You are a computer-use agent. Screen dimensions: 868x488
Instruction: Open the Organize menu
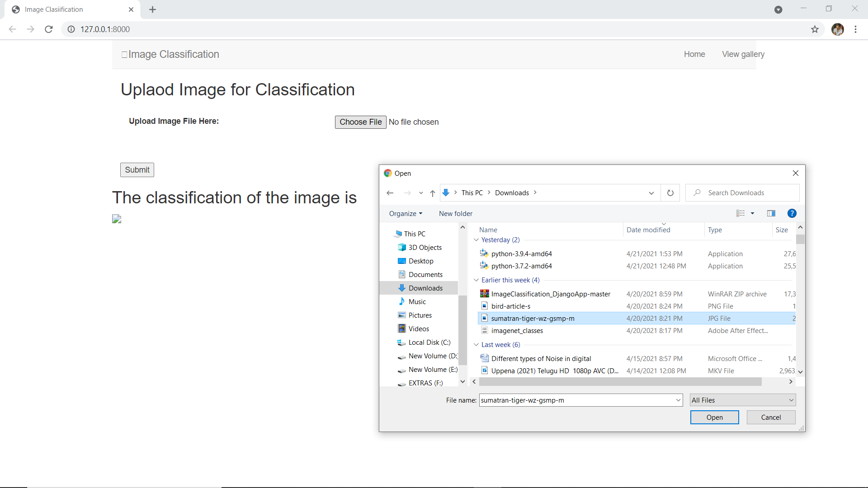point(406,214)
